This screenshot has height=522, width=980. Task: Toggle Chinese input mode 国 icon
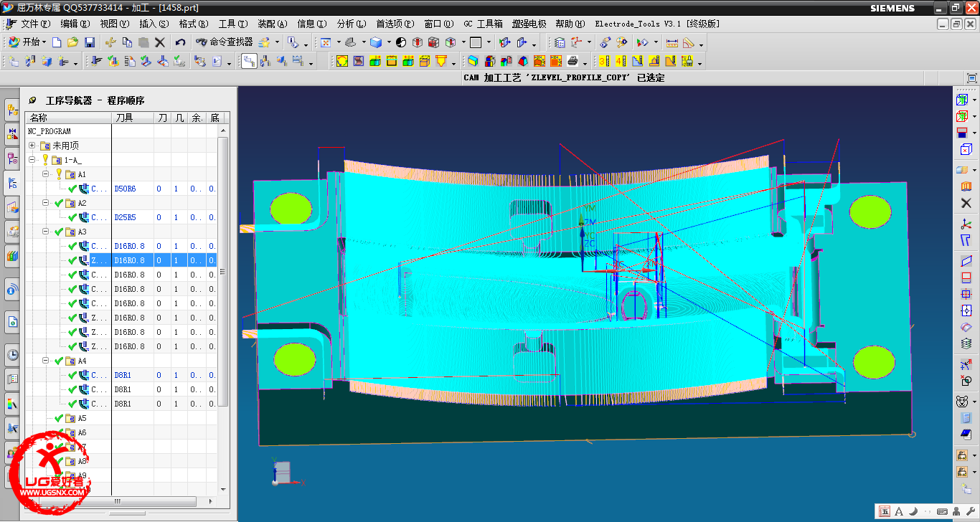(884, 511)
